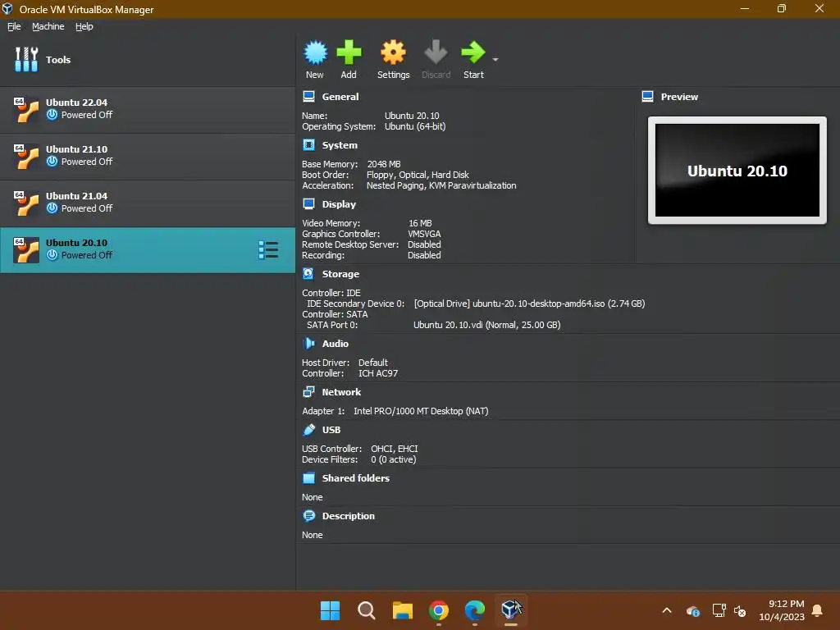The width and height of the screenshot is (840, 630).
Task: Click the Preview panel icon
Action: click(x=648, y=97)
